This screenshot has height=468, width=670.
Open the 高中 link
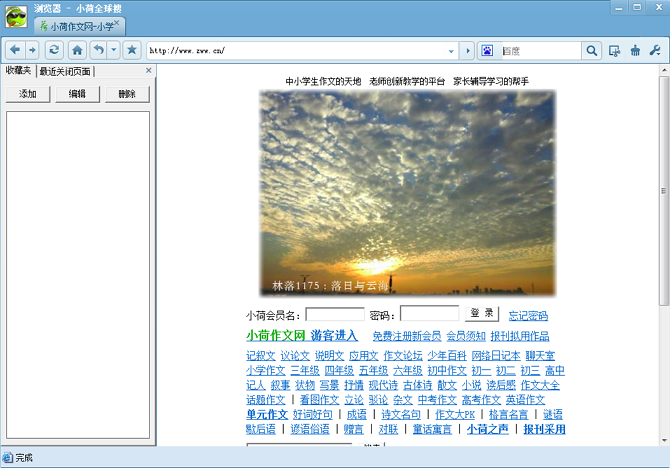555,370
